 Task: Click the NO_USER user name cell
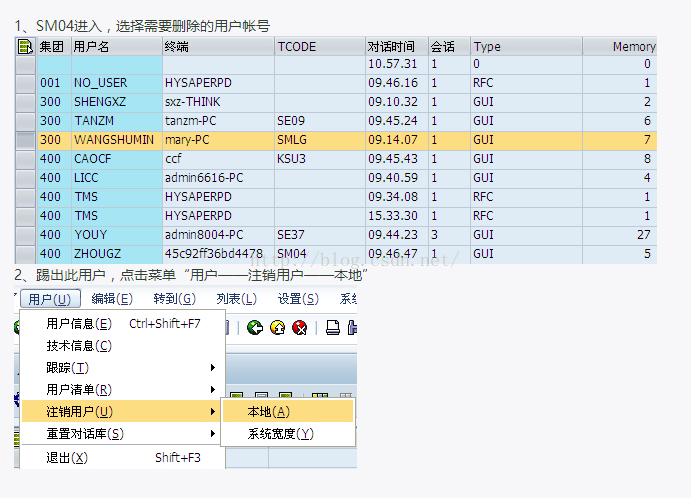(116, 83)
